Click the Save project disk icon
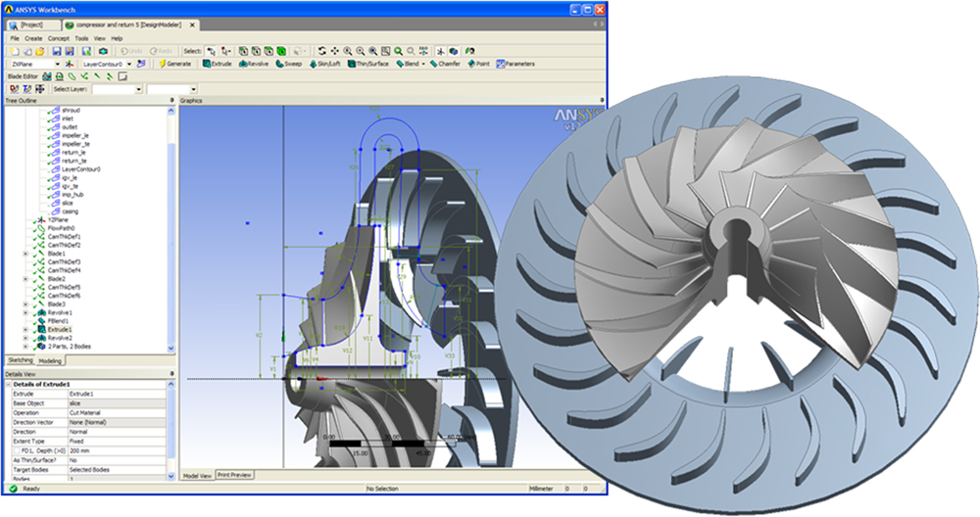This screenshot has width=980, height=517. (56, 51)
